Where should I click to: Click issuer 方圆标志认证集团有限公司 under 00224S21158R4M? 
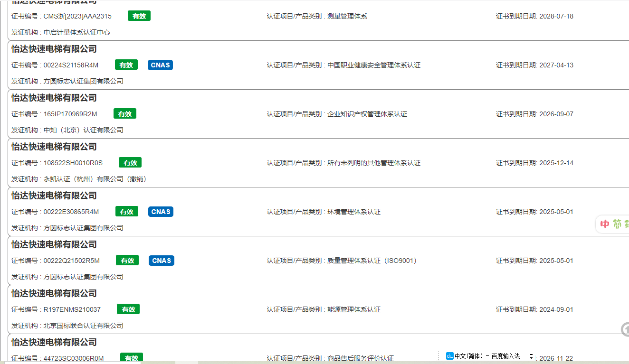coord(84,81)
